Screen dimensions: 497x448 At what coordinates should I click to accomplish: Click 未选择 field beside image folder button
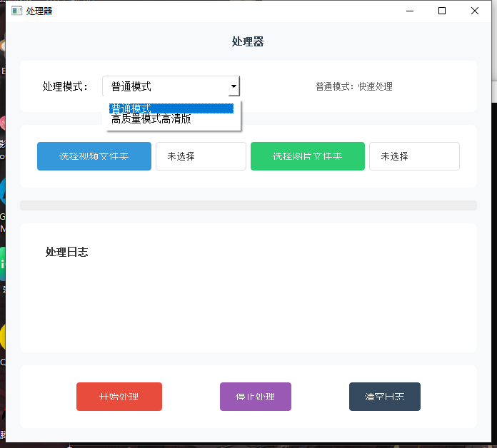point(414,156)
